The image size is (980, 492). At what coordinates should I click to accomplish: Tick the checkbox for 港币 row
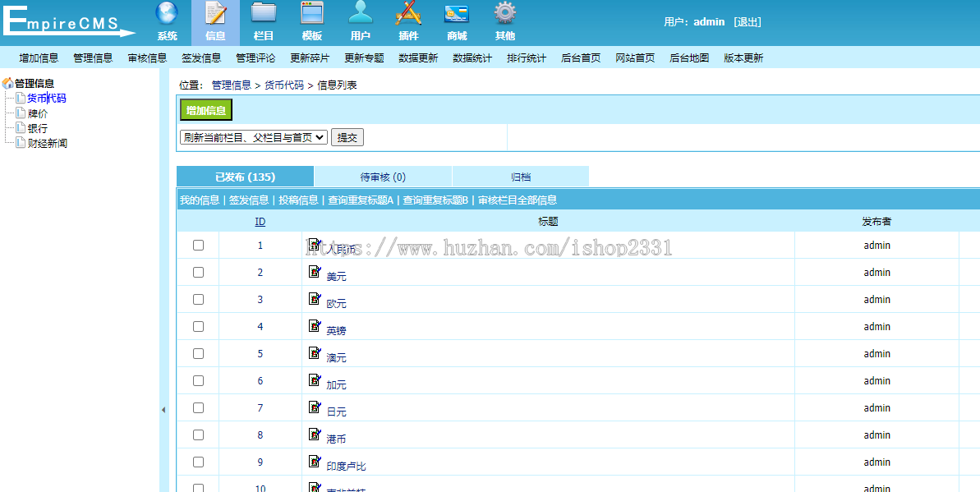coord(198,435)
